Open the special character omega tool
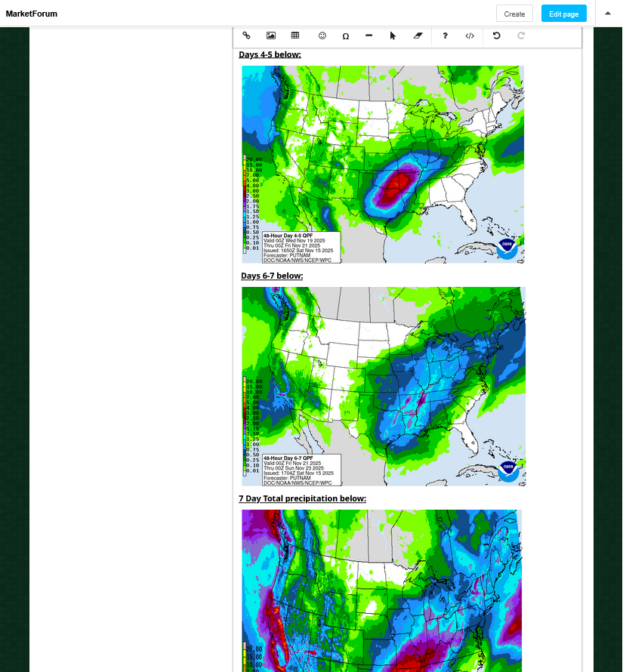This screenshot has height=672, width=623. coord(346,35)
